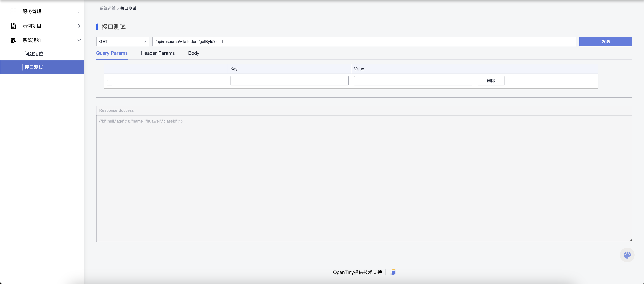Viewport: 644px width, 284px height.
Task: Click the Key input field
Action: tap(289, 81)
